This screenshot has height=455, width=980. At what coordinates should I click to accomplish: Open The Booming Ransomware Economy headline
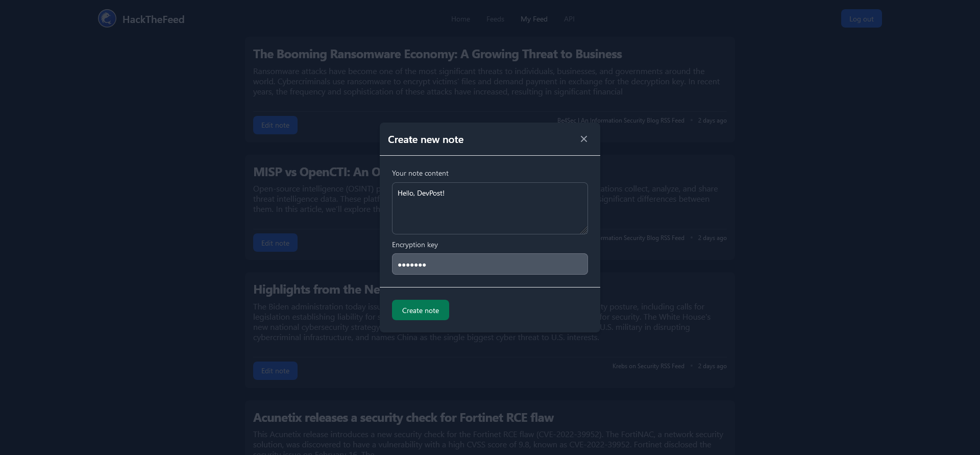coord(437,54)
